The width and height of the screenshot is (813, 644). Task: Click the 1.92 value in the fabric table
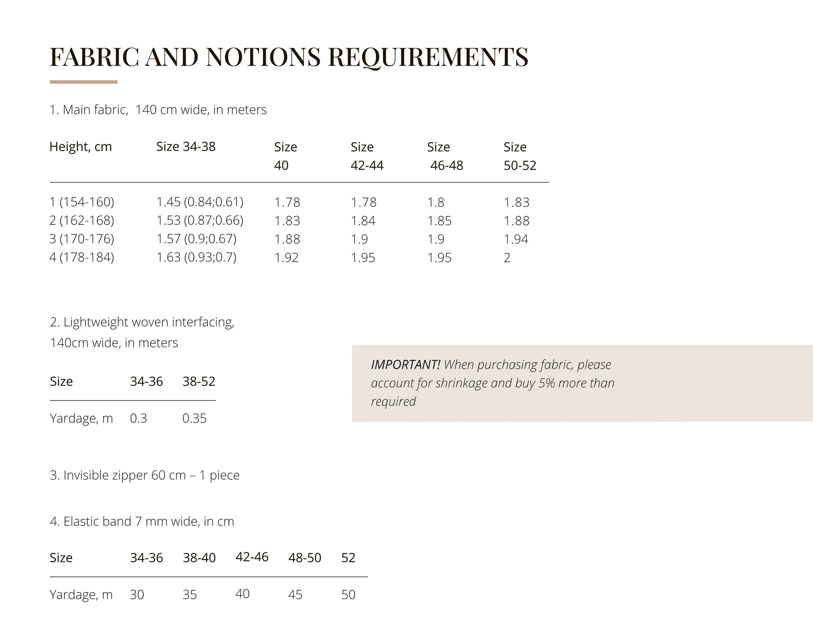[x=286, y=258]
